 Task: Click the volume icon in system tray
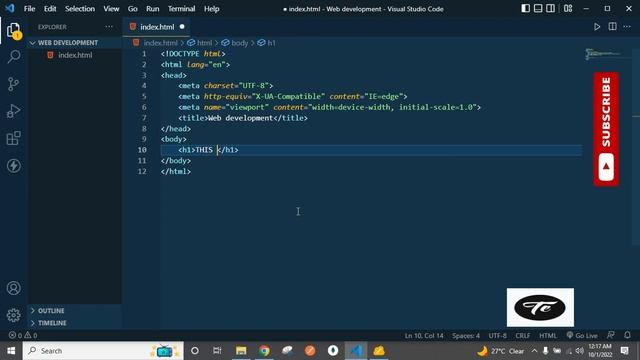(x=579, y=351)
